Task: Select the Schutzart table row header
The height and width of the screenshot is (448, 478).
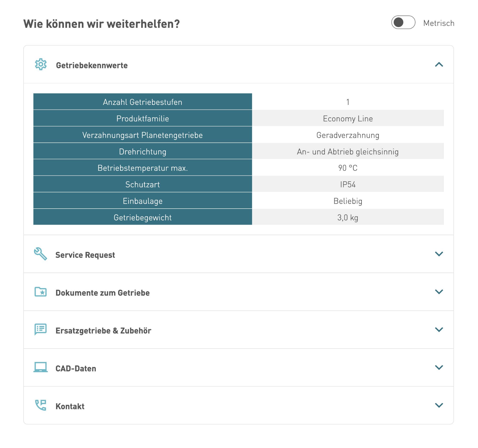Action: (143, 184)
